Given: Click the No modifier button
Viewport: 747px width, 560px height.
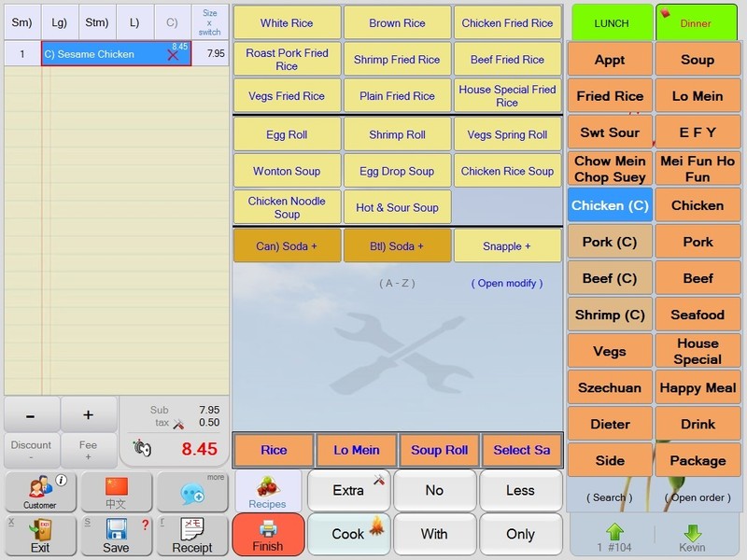Looking at the screenshot, I should pyautogui.click(x=434, y=491).
